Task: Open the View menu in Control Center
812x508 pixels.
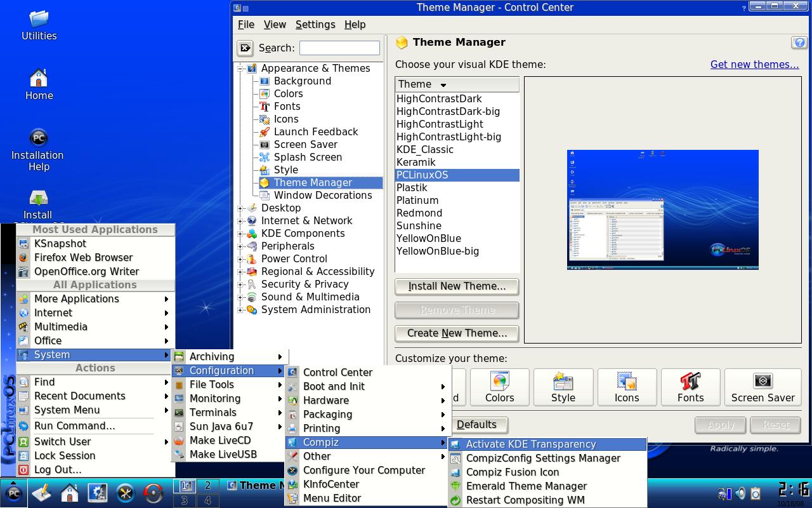Action: 275,25
